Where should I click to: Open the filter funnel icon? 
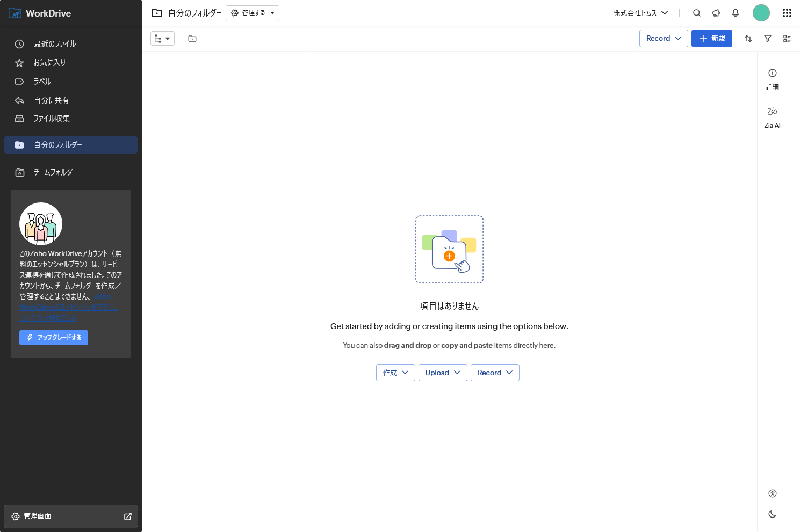767,39
